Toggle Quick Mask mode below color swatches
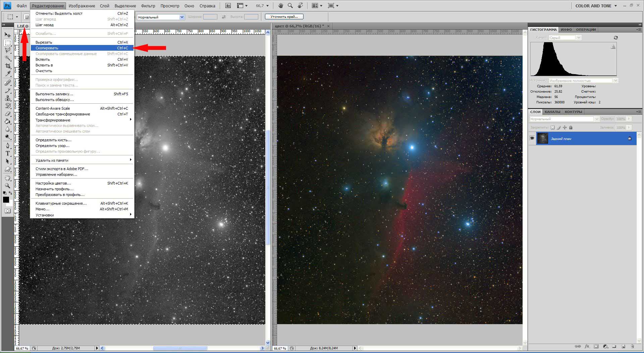The image size is (644, 353). click(7, 211)
